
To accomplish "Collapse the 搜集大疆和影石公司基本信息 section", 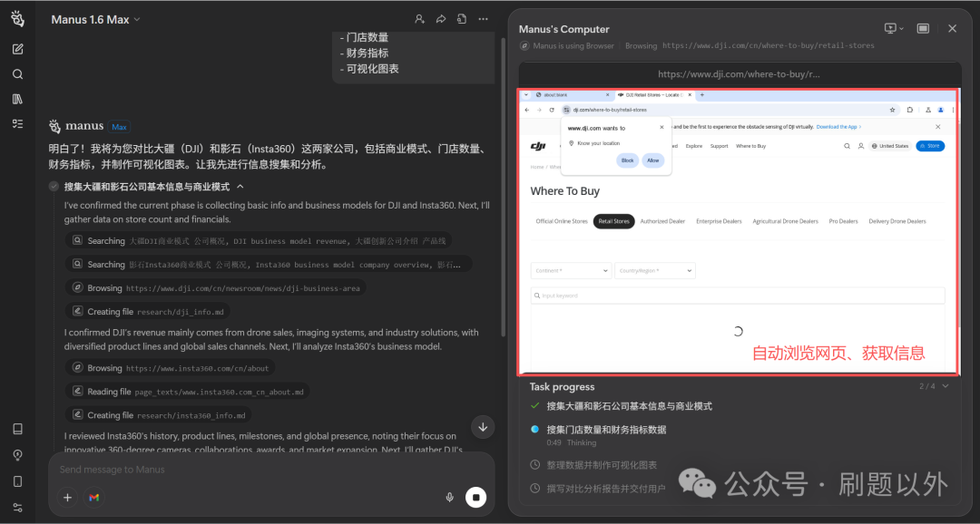I will pos(240,186).
